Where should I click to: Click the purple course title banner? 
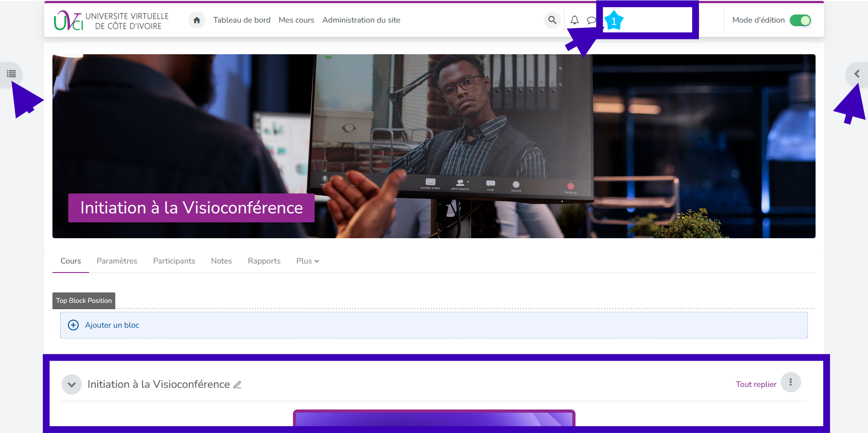coord(191,208)
